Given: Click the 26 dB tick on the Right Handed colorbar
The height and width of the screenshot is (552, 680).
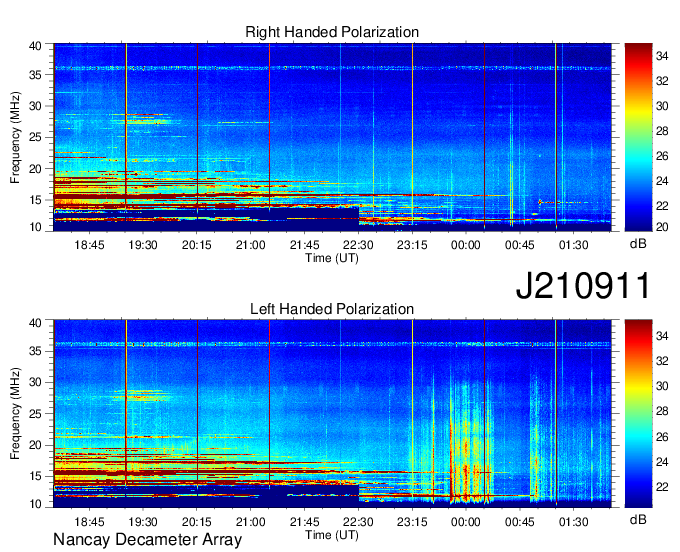Looking at the screenshot, I should coord(662,156).
